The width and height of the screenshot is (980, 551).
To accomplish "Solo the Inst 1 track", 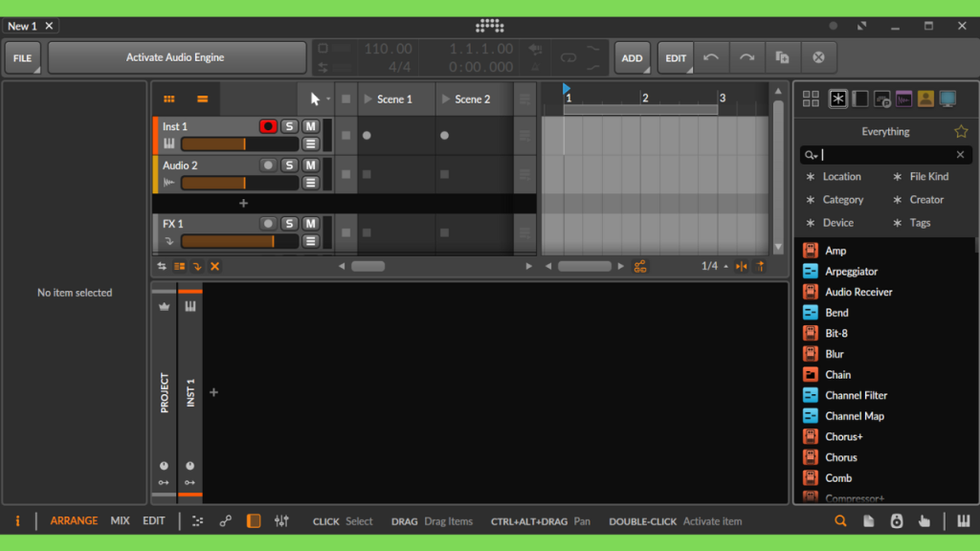I will pos(289,126).
